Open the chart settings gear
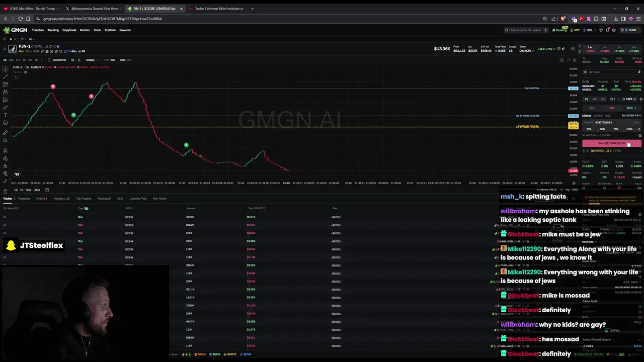Image resolution: width=644 pixels, height=362 pixels. pyautogui.click(x=575, y=60)
